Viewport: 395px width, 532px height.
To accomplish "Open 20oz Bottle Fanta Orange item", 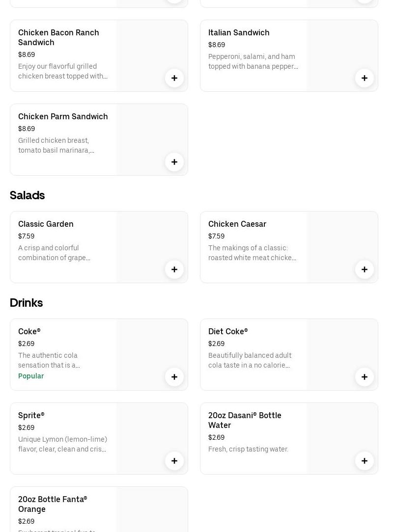I will 53,504.
